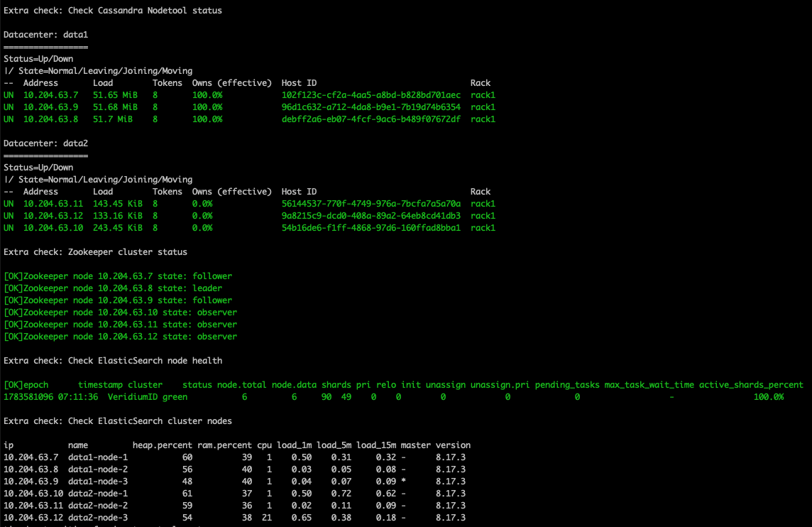Click node name data1-node-1

[x=98, y=457]
